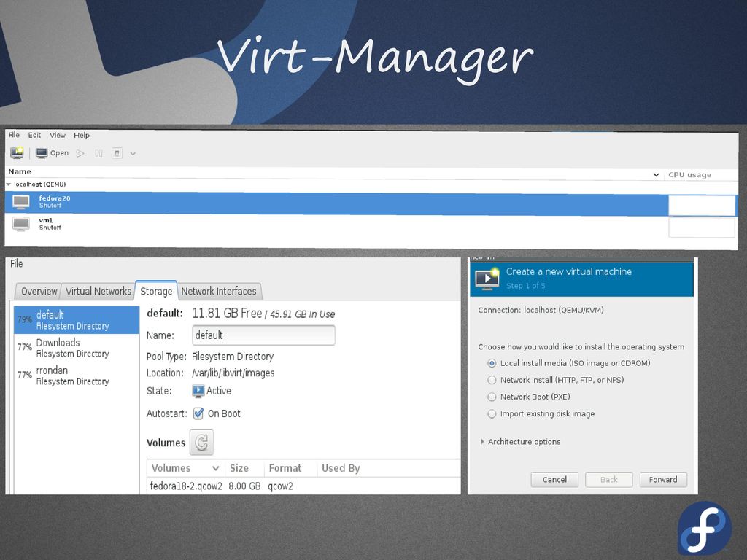Click Forward to go to the next step
Screen dimensions: 747x560
point(663,480)
